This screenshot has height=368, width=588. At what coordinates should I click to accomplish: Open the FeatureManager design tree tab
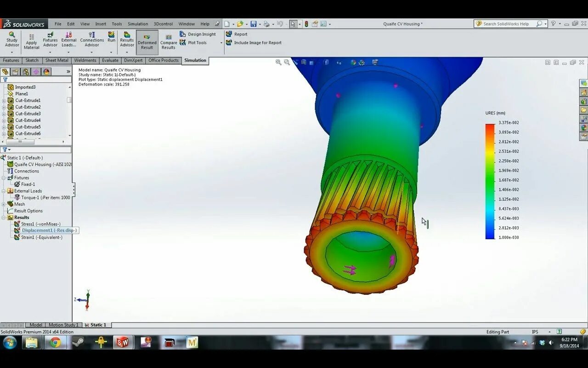click(x=5, y=72)
